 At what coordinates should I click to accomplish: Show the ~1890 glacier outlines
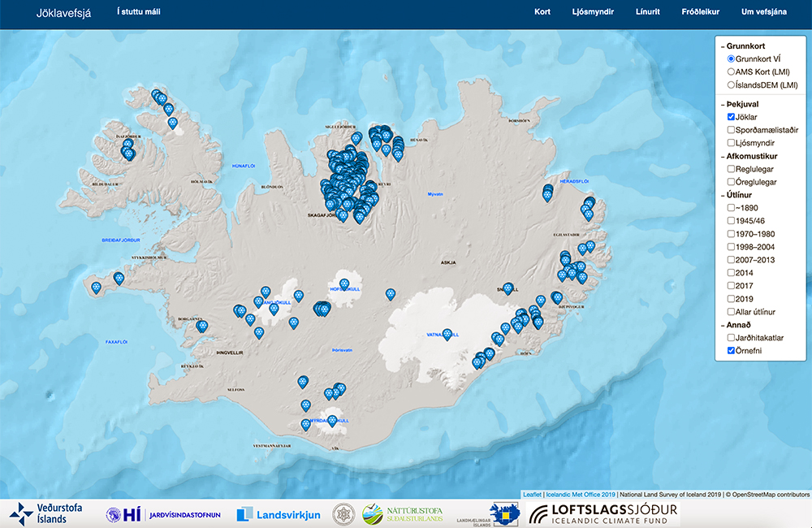point(731,208)
